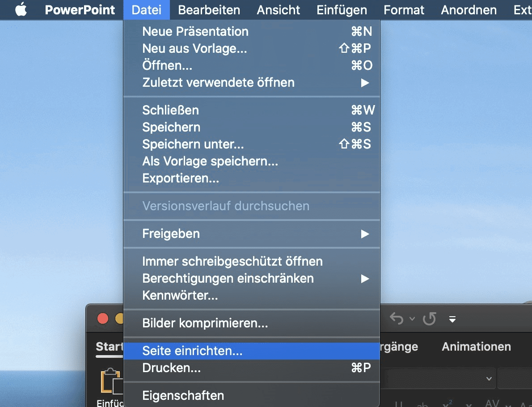This screenshot has height=407, width=532.
Task: Close the Datei menu in menu bar
Action: (x=146, y=10)
